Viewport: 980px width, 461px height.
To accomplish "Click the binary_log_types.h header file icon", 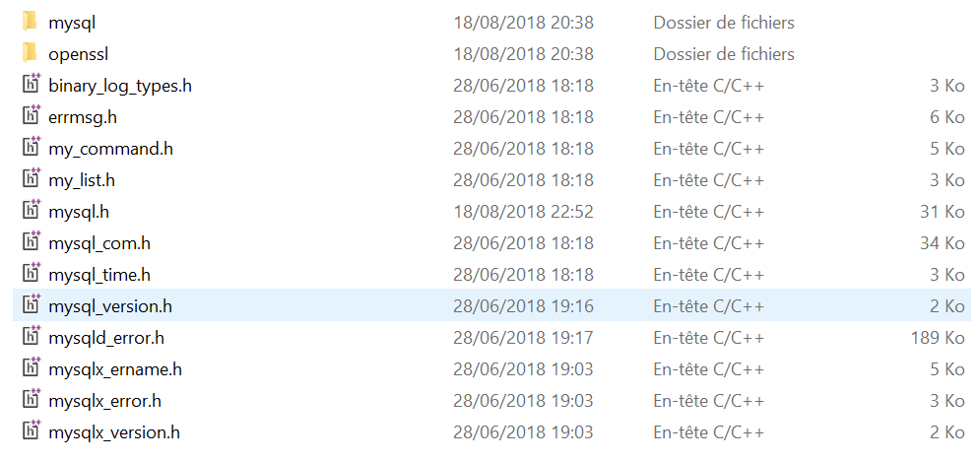I will (x=31, y=85).
